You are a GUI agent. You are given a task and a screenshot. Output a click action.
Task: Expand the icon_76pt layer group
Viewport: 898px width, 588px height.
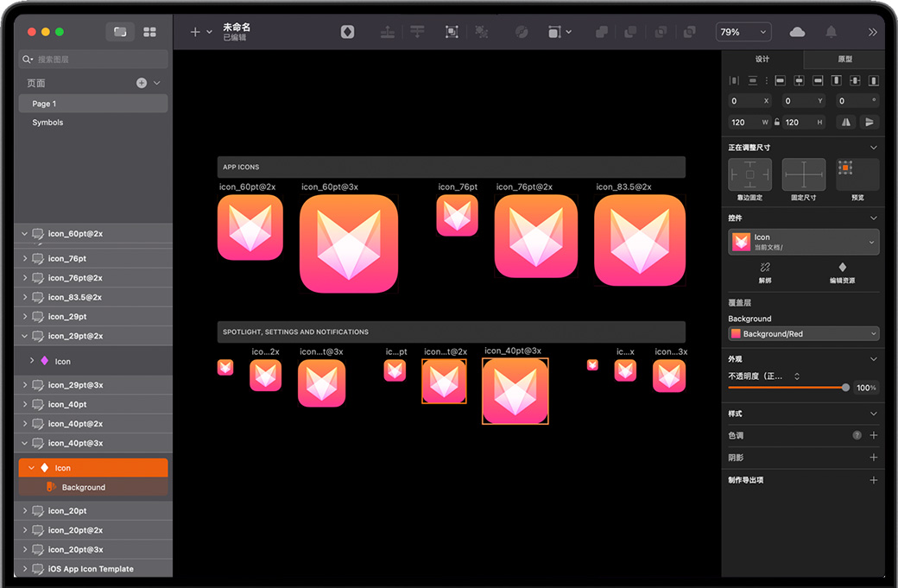tap(24, 258)
